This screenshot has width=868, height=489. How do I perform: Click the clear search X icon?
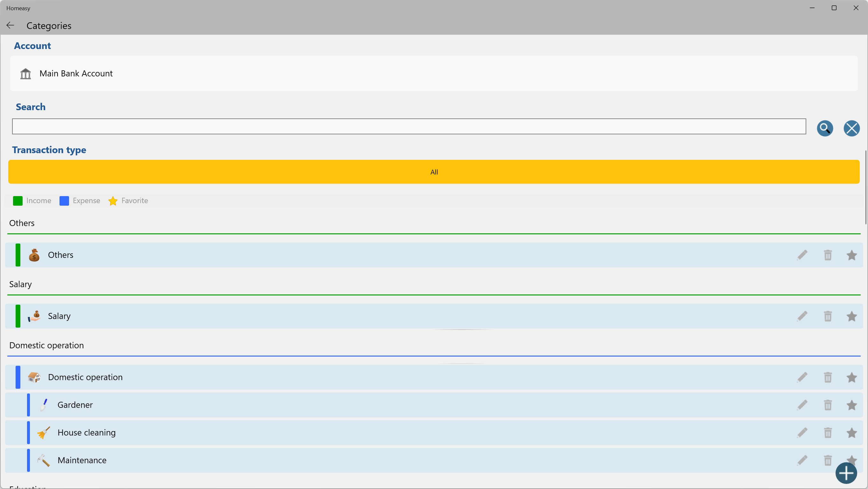[x=852, y=128]
